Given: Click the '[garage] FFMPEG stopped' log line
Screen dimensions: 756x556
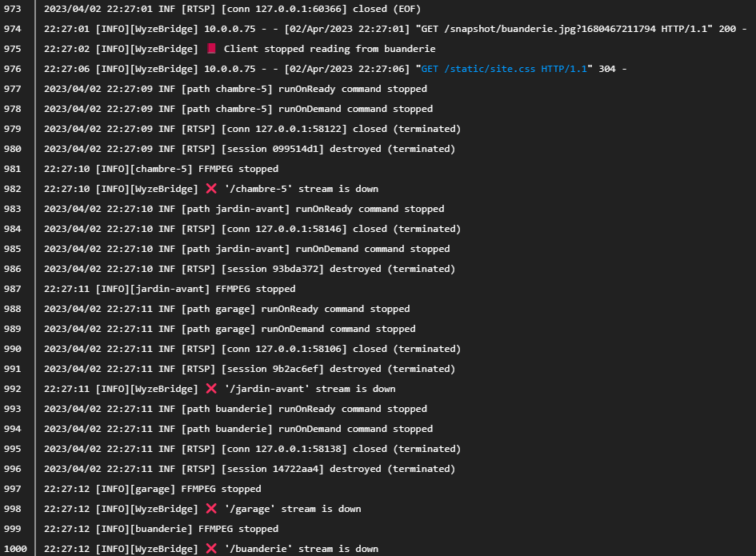Looking at the screenshot, I should pos(152,489).
